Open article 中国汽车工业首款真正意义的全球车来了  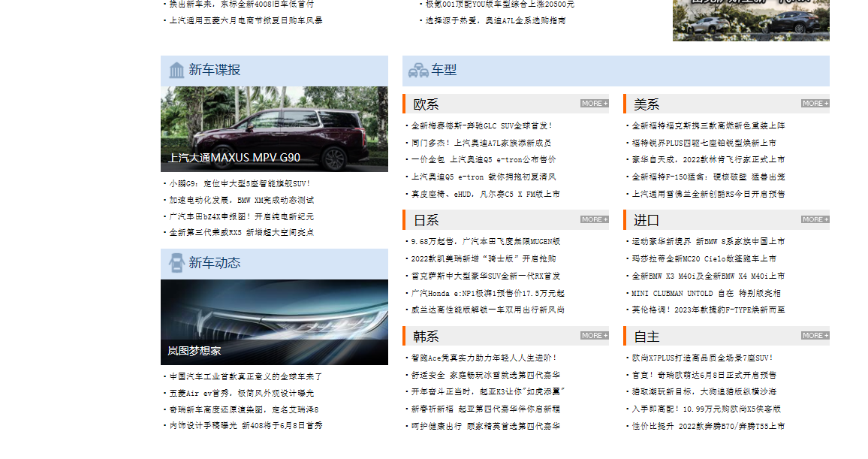[246, 376]
